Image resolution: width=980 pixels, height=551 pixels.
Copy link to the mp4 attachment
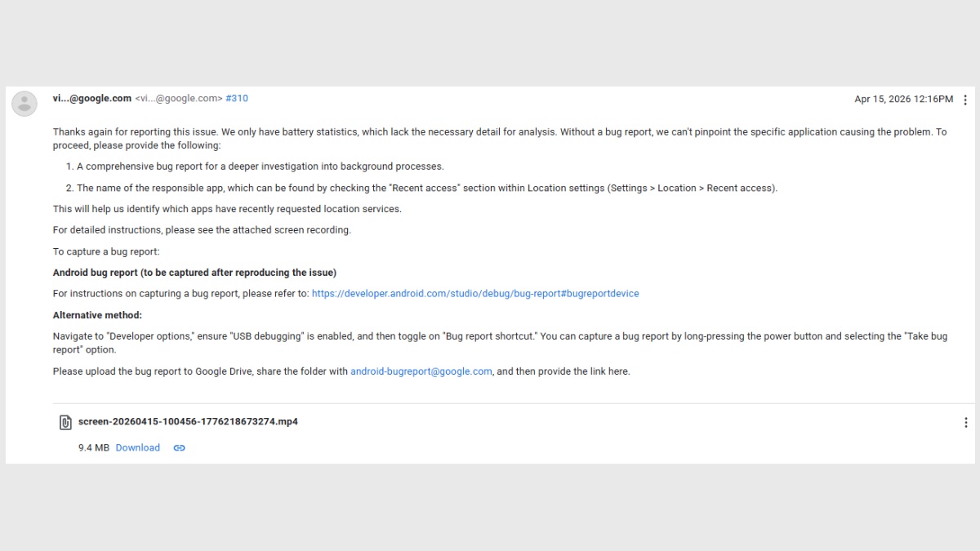pyautogui.click(x=179, y=448)
